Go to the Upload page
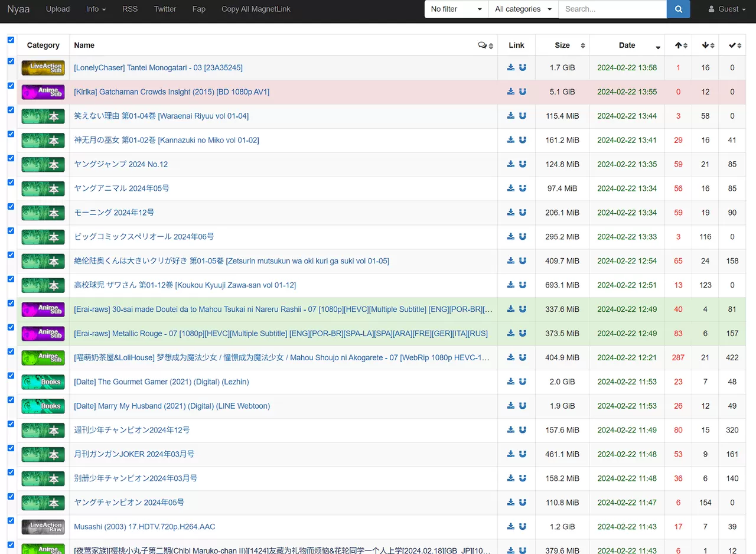Screen dimensions: 756x554 58,9
